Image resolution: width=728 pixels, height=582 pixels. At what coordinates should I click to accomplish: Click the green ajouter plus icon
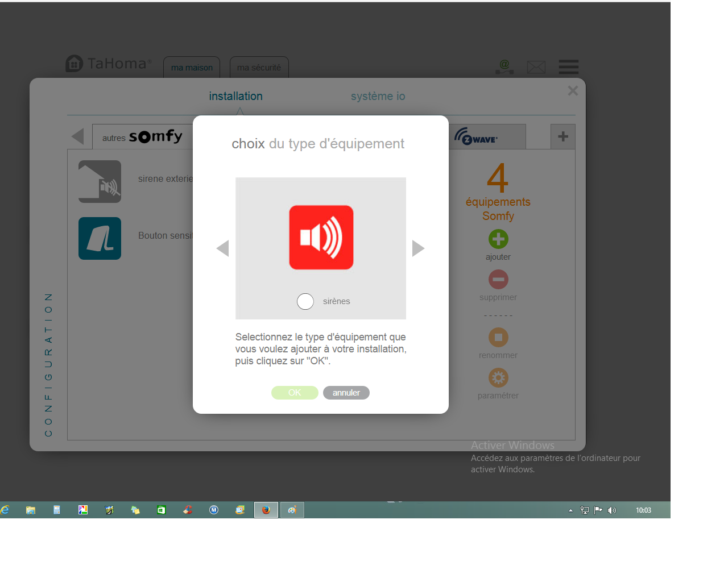498,239
